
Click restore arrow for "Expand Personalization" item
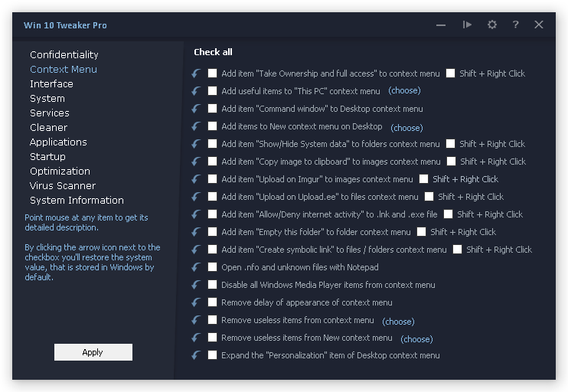[x=196, y=355]
